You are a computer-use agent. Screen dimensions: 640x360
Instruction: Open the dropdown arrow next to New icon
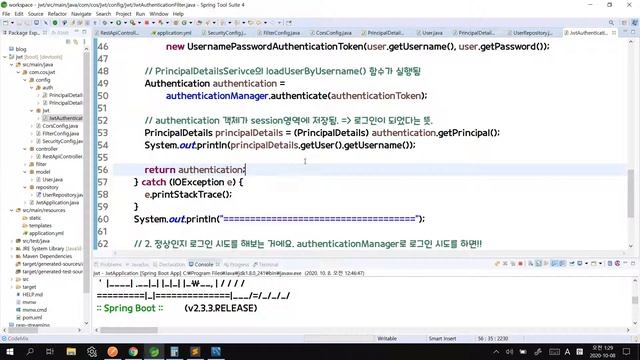pos(13,22)
